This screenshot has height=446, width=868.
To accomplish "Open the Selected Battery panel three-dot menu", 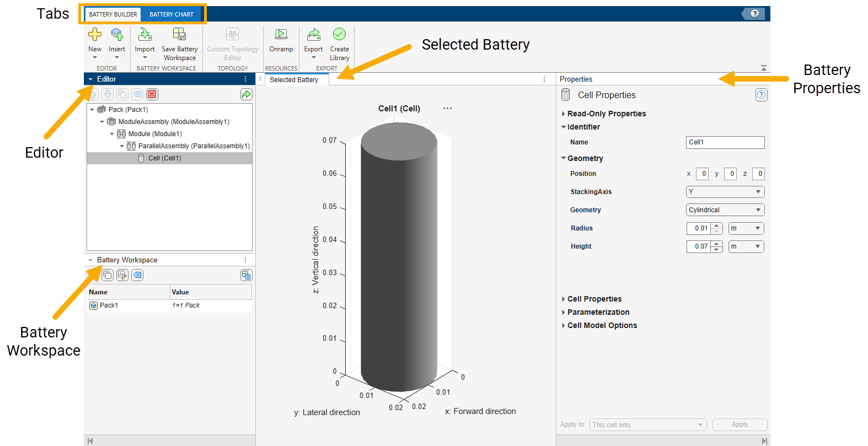I will click(544, 79).
